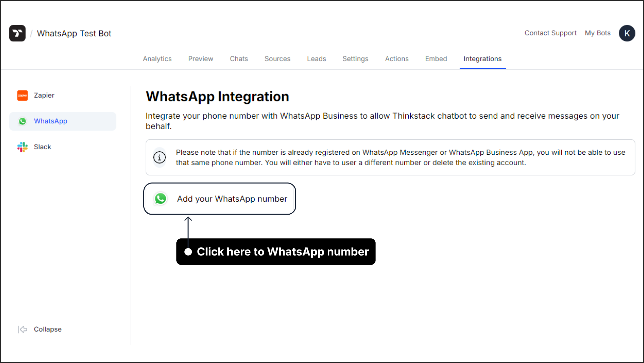Click the user avatar icon top right
The height and width of the screenshot is (363, 644).
[627, 33]
